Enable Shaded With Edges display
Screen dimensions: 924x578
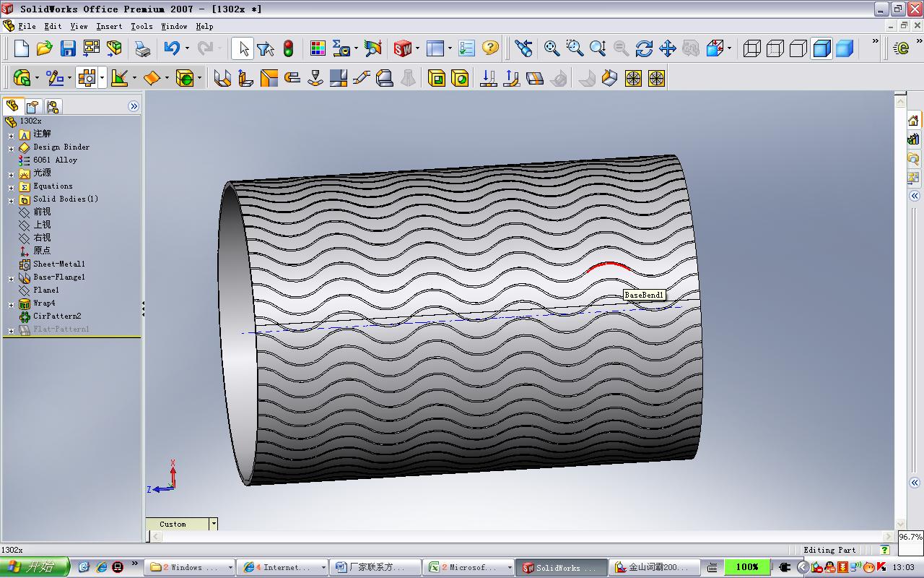click(821, 48)
